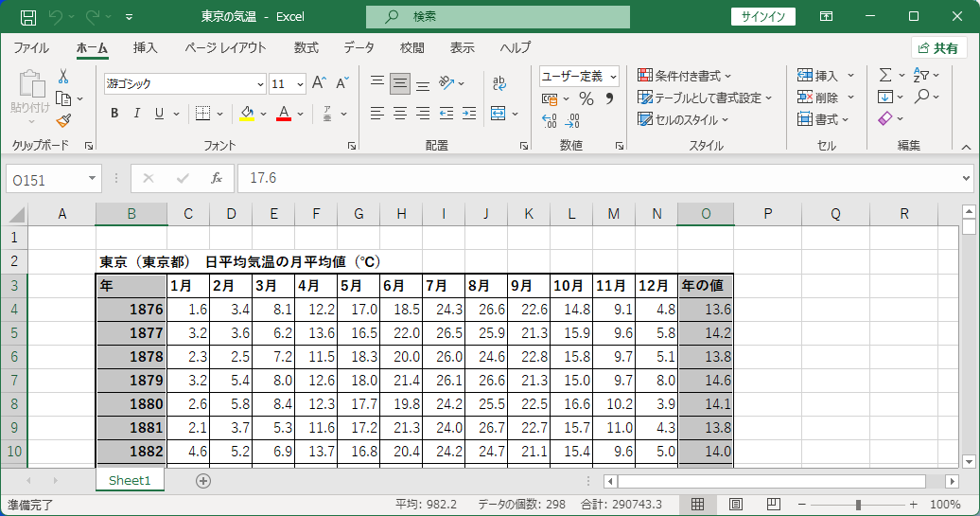Expand 条件付き書式 dropdown
The image size is (980, 516).
(x=684, y=76)
